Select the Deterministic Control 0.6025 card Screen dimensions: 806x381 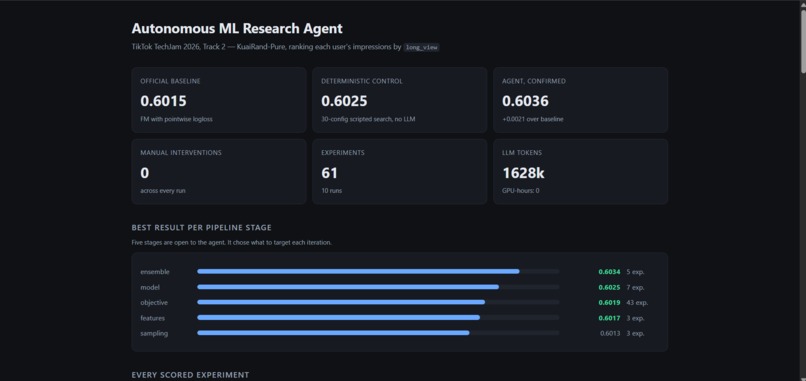pyautogui.click(x=399, y=100)
